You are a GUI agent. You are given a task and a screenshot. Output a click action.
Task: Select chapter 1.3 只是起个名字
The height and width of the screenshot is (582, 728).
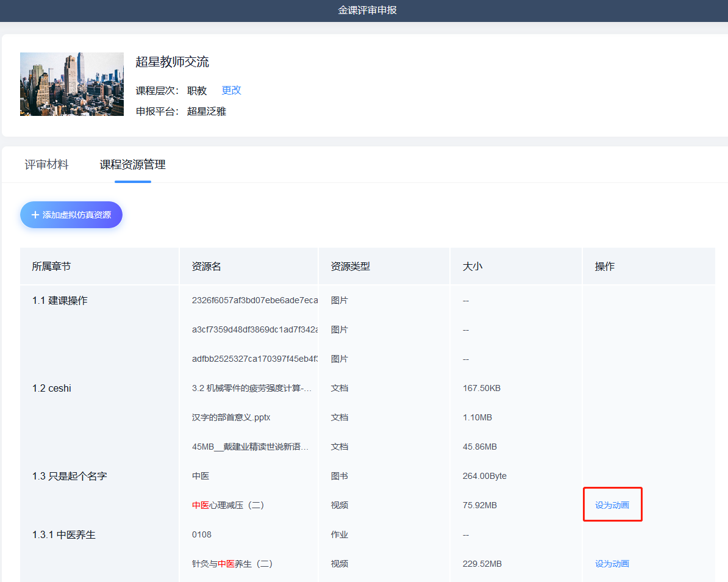[x=70, y=476]
